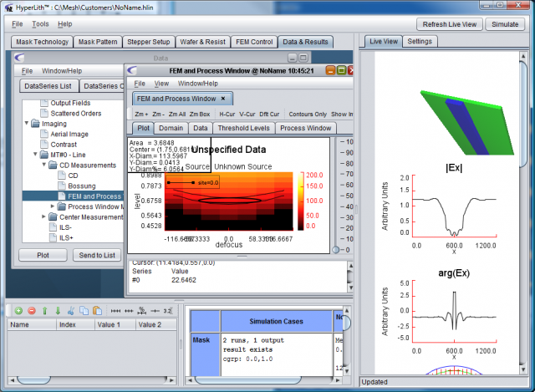
Task: Open the File menu in main window
Action: [x=17, y=24]
